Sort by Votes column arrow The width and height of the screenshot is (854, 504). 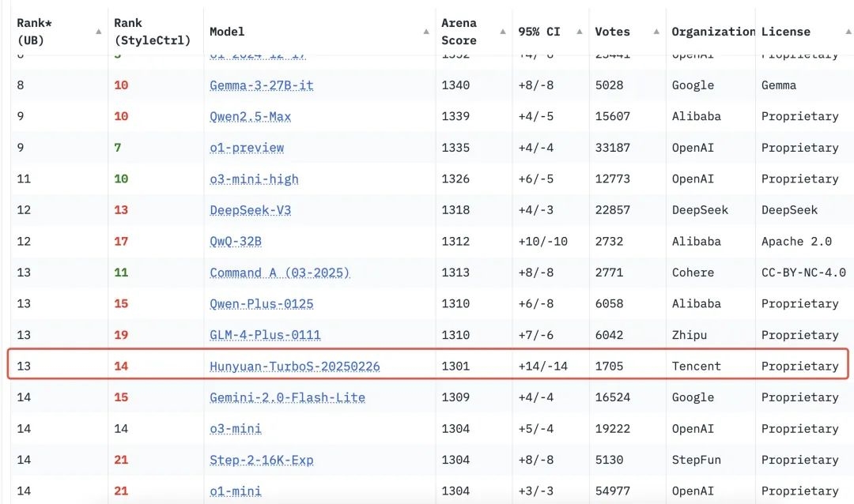pos(656,32)
